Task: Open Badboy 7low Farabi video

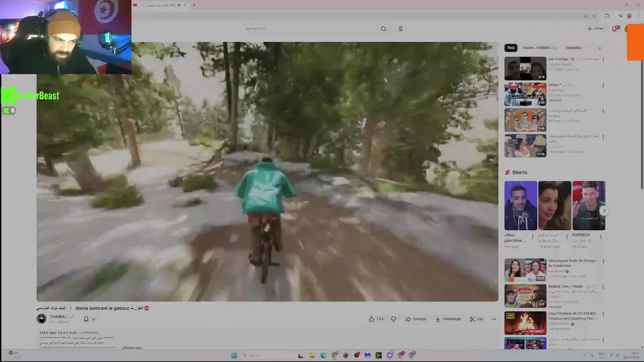Action: pyautogui.click(x=525, y=296)
